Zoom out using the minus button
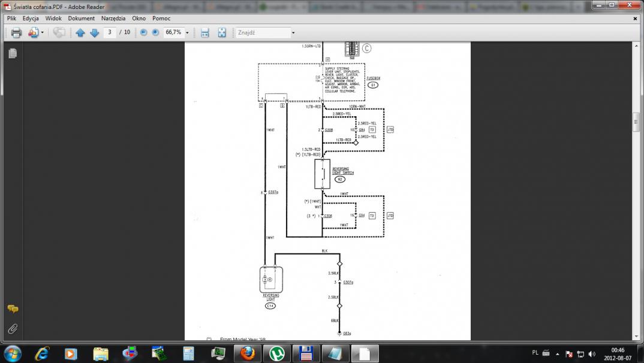 click(143, 32)
